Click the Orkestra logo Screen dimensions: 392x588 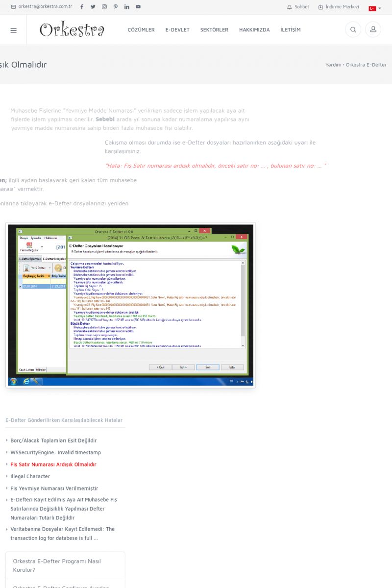72,30
